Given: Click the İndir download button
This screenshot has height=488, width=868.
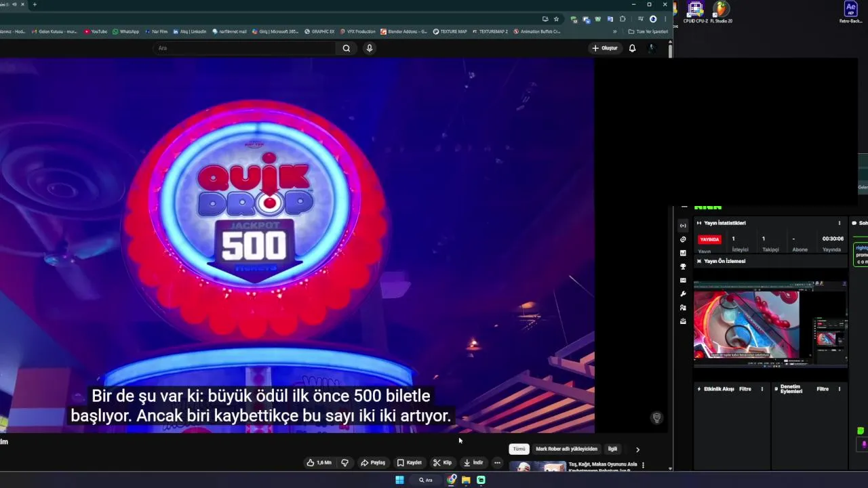Looking at the screenshot, I should (x=473, y=463).
